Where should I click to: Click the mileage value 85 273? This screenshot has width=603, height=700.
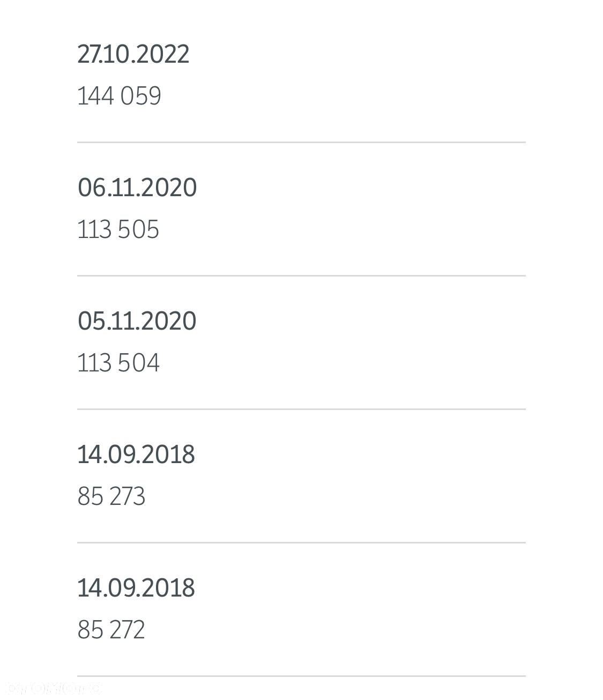(x=111, y=496)
